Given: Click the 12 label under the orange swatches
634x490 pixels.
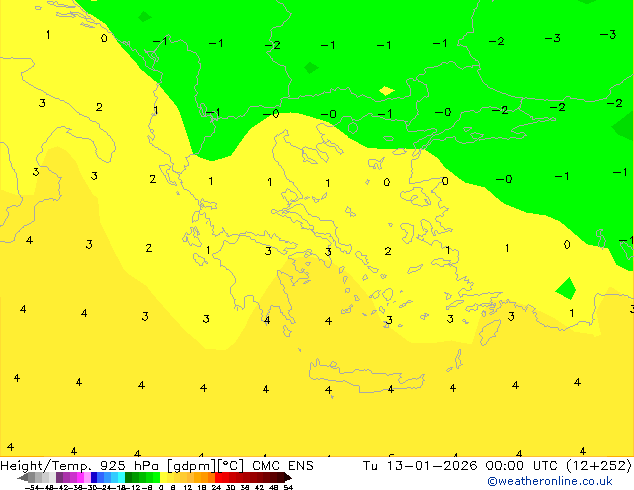Looking at the screenshot, I should click(187, 487).
